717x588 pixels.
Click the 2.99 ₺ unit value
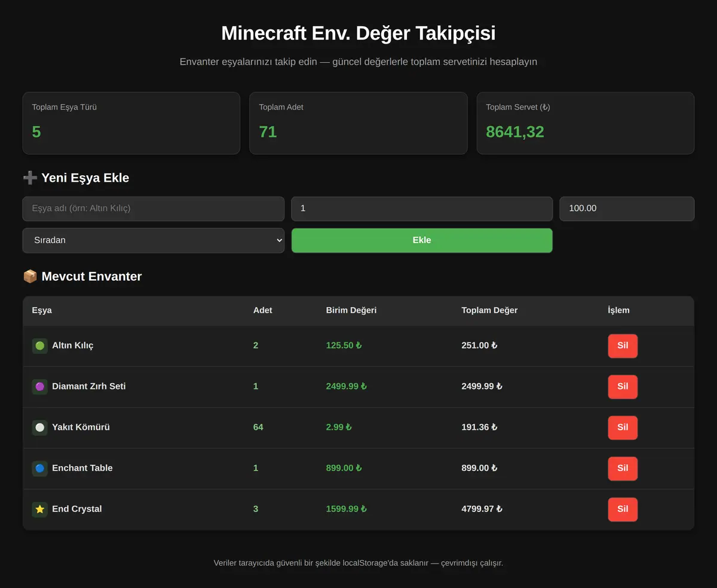[339, 427]
